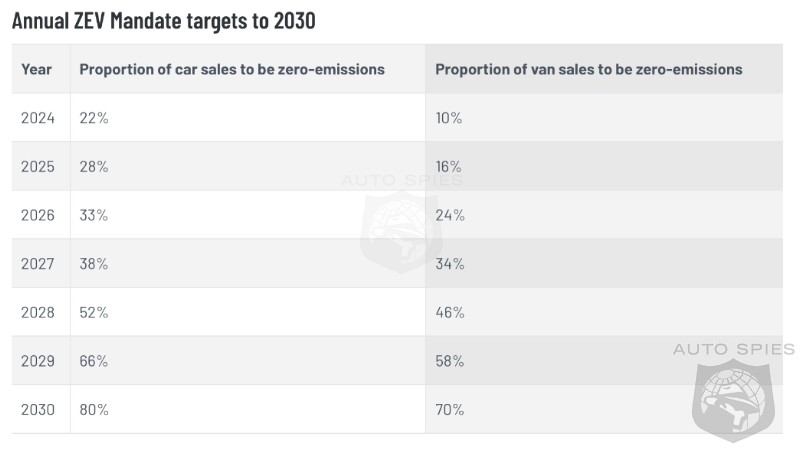
Task: Click the 70% van sales value
Action: click(450, 409)
